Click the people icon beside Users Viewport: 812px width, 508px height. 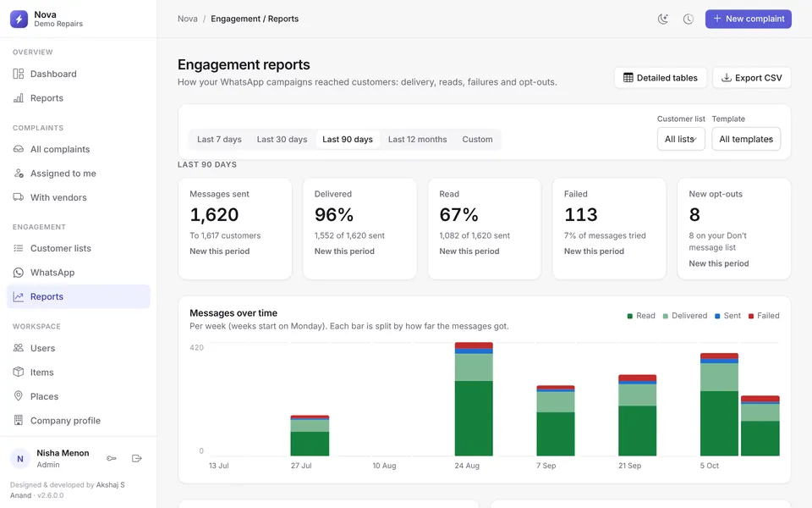coord(18,348)
